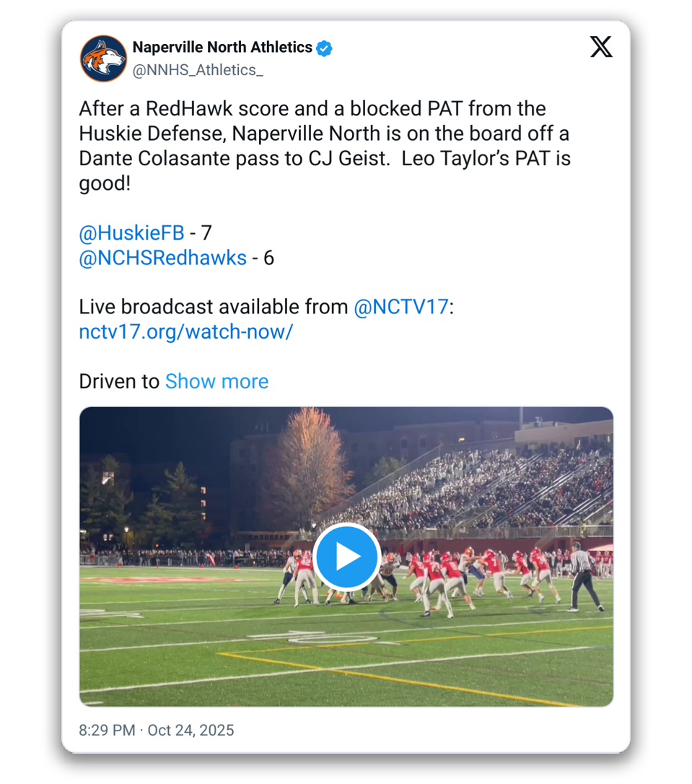Open the Naperville North Athletics account name
692x784 pixels.
tap(222, 48)
